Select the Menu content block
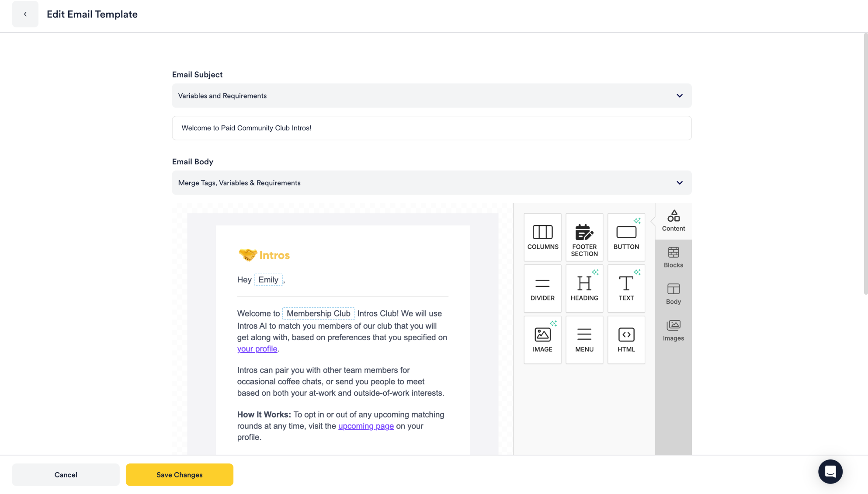The image size is (868, 494). coord(584,340)
